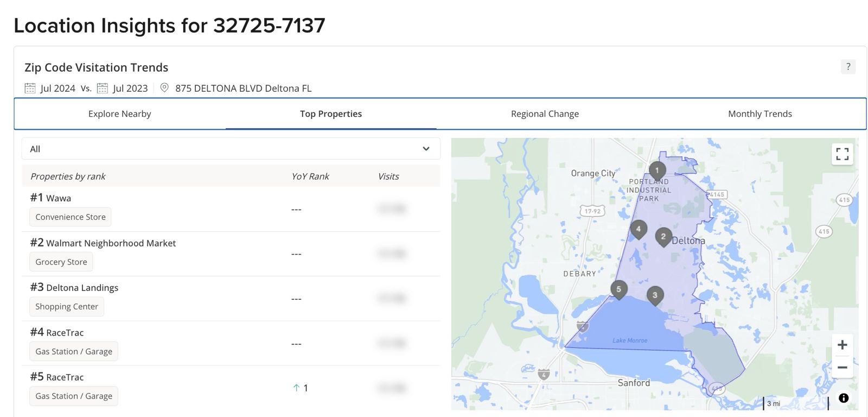
Task: Expand map to fullscreen
Action: (842, 154)
